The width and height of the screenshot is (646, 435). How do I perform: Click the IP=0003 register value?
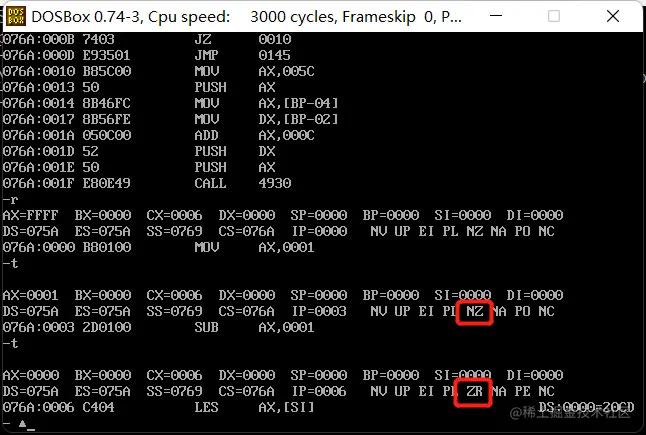pos(319,311)
